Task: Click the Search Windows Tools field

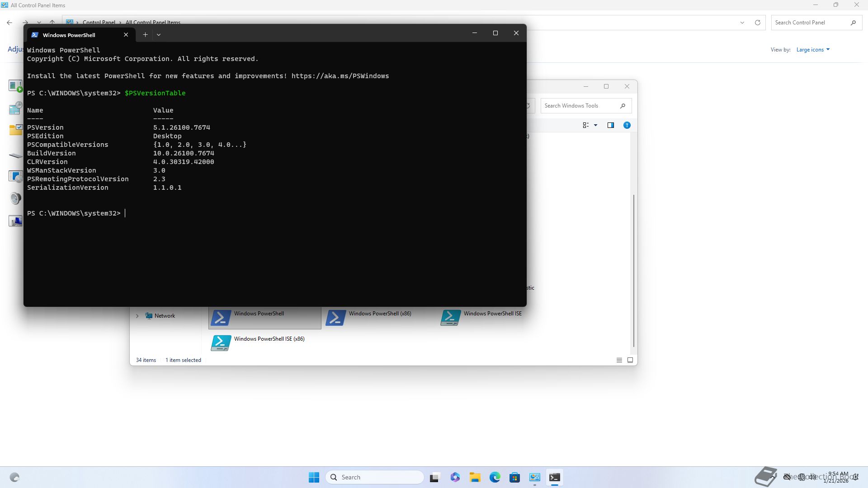Action: (580, 106)
